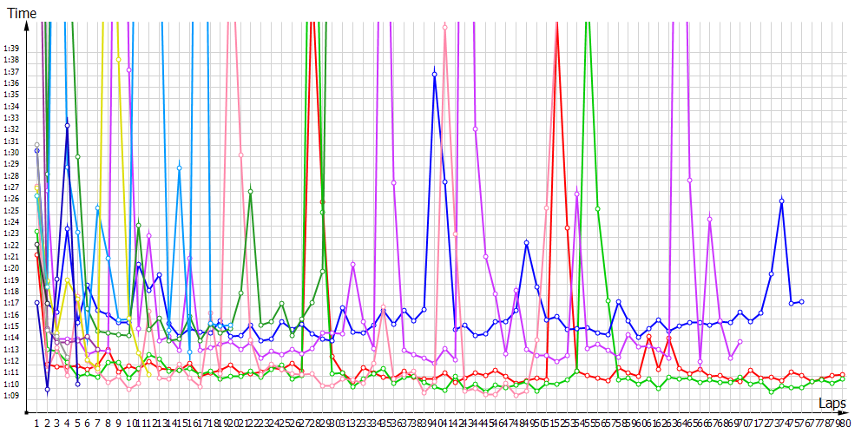Screen dimensions: 868x434
Task: Click lap number 1 on the laps axis
Action: click(x=36, y=424)
